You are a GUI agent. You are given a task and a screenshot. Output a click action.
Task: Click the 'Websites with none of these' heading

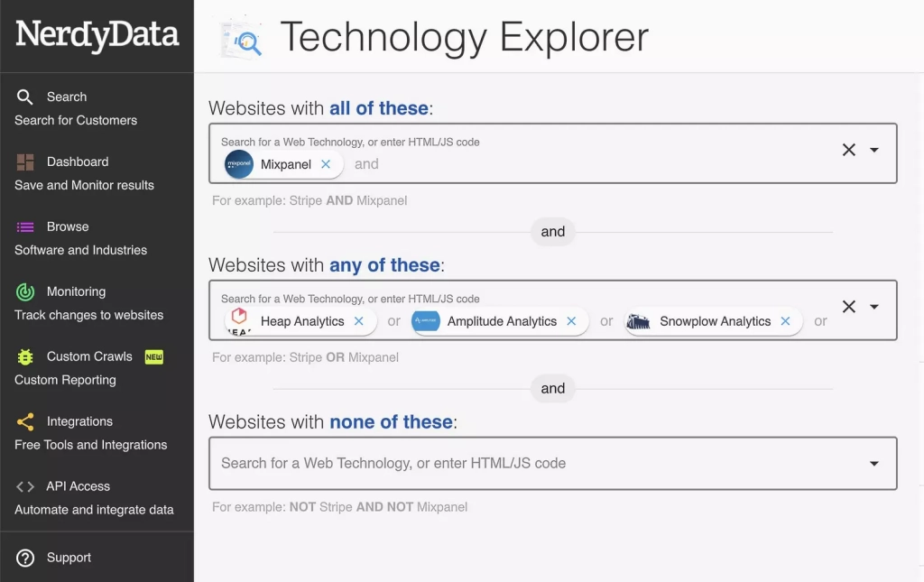333,421
